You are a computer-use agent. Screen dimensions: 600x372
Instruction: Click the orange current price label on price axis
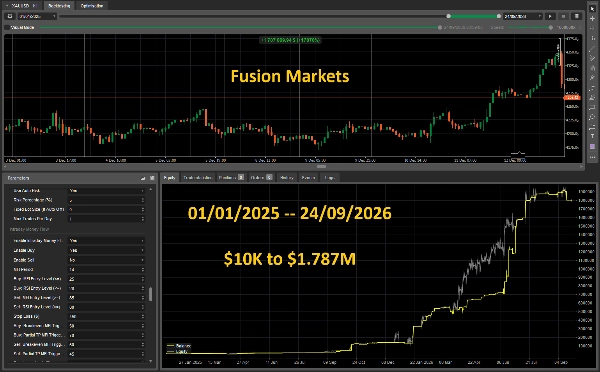(x=572, y=98)
